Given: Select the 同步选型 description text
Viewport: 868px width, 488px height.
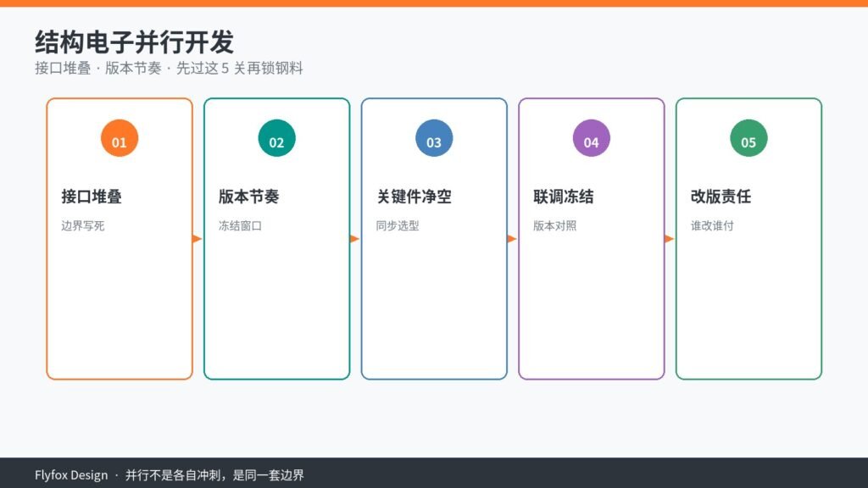Looking at the screenshot, I should click(398, 225).
